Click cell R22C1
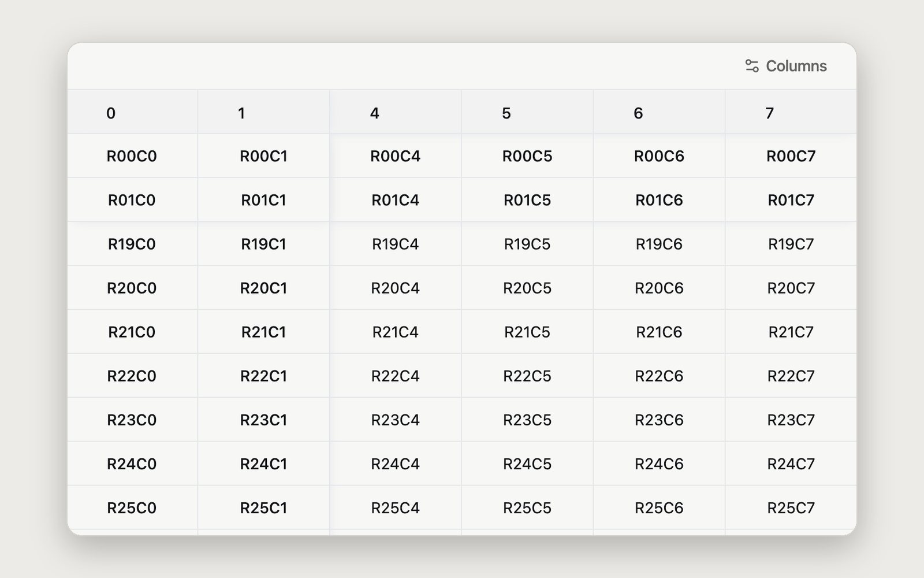Image resolution: width=924 pixels, height=578 pixels. tap(264, 376)
